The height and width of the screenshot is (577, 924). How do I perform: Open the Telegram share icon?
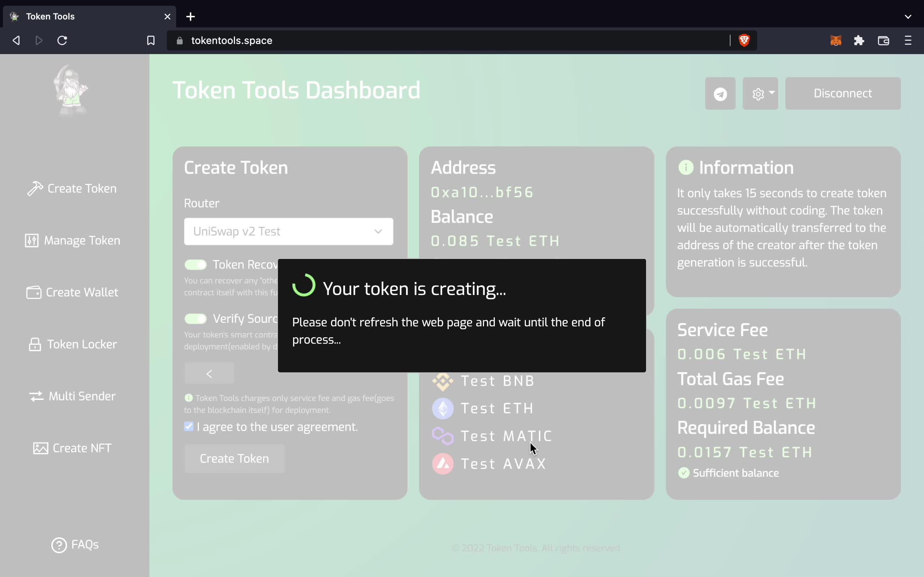pos(719,93)
